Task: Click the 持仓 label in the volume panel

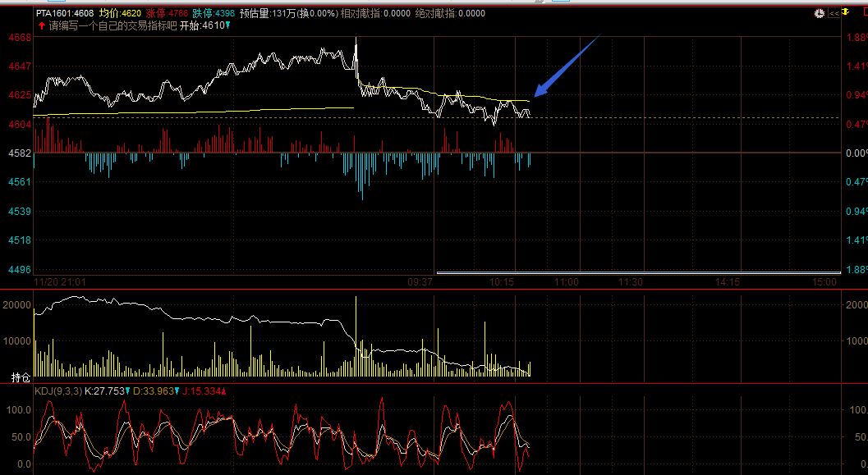Action: point(21,377)
